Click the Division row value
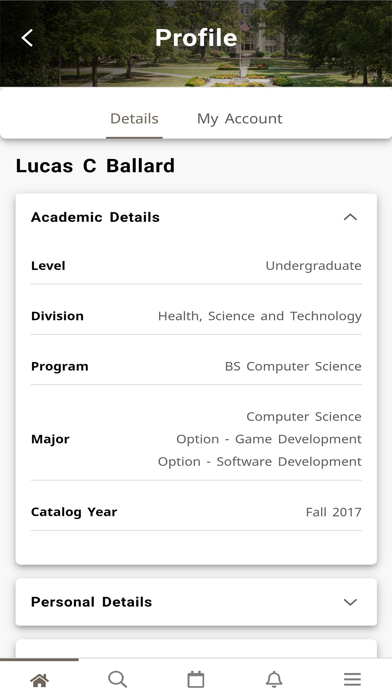Viewport: 392px width, 696px height. pos(260,316)
